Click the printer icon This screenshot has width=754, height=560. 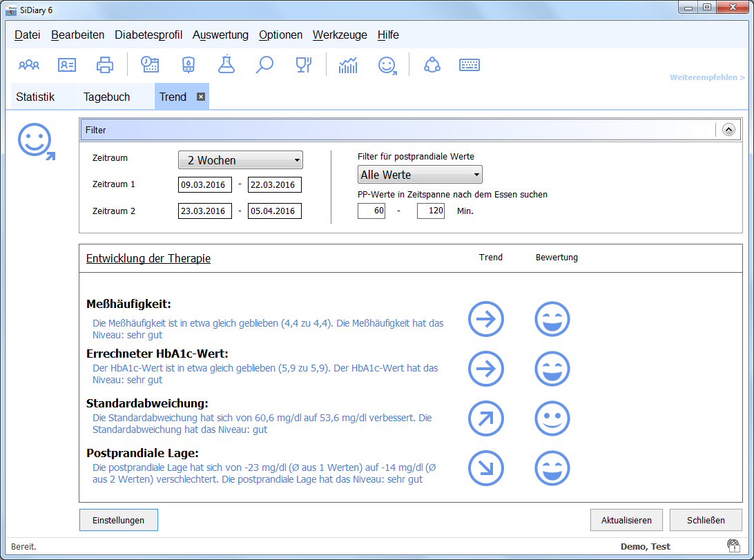point(105,66)
